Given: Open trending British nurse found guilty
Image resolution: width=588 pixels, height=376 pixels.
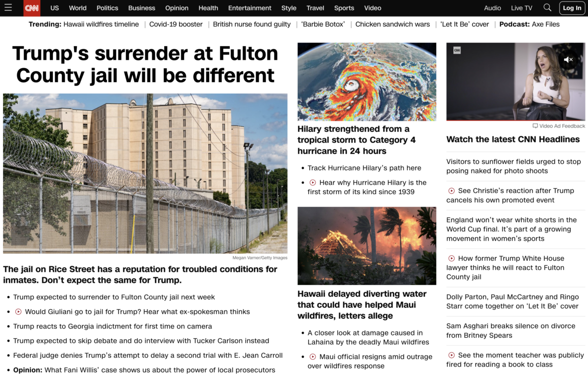Looking at the screenshot, I should (252, 24).
